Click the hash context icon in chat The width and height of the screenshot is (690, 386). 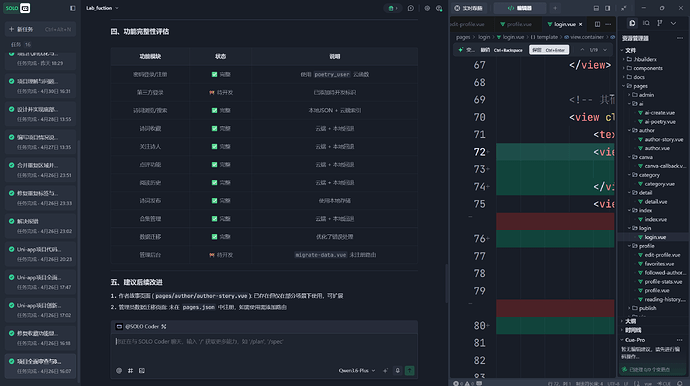(130, 371)
